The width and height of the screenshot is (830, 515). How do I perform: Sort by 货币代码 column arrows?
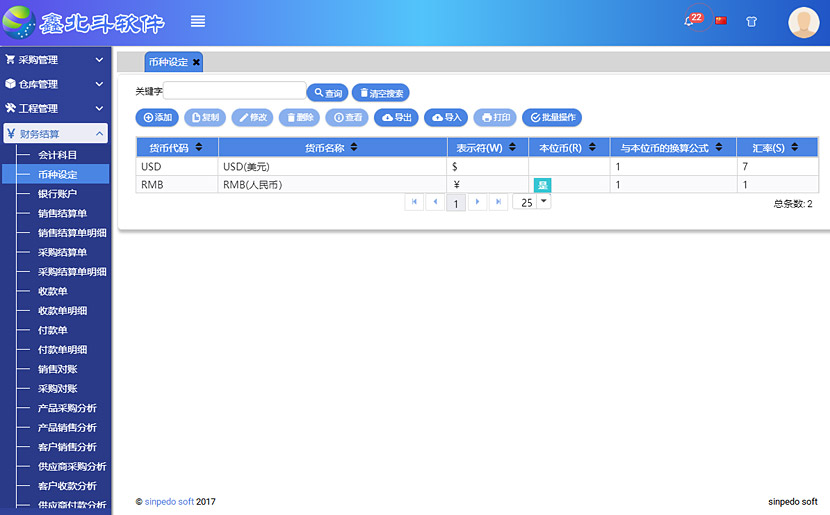pyautogui.click(x=199, y=147)
